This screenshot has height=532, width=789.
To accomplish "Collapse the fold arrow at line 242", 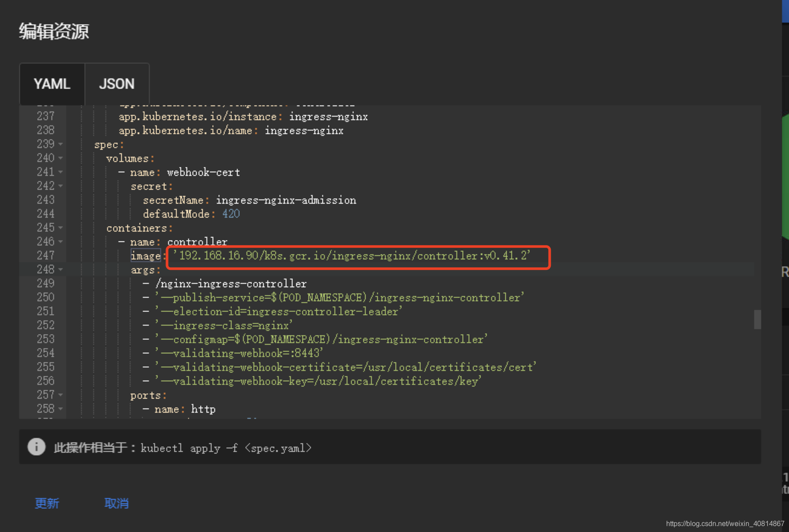I will coord(61,186).
